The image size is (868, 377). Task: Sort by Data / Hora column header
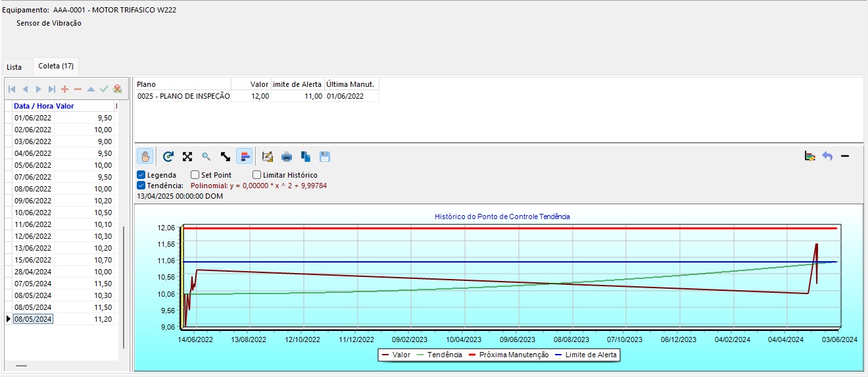coord(33,106)
